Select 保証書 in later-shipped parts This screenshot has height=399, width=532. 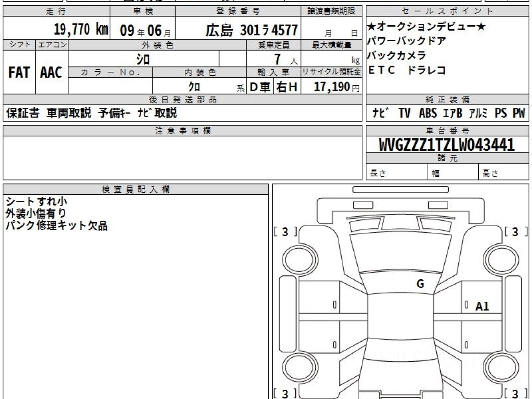pos(23,113)
